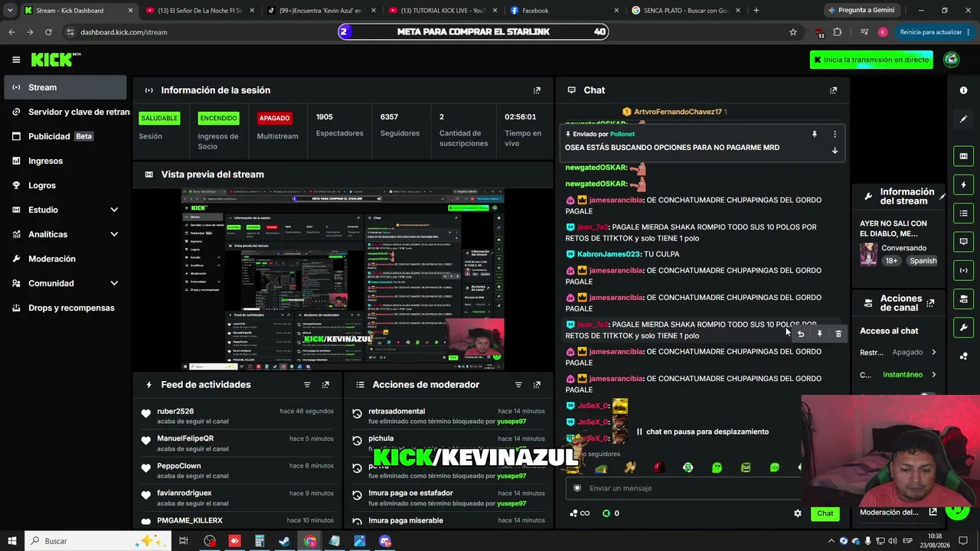980x551 pixels.
Task: Open the Windows Start menu
Action: click(12, 541)
